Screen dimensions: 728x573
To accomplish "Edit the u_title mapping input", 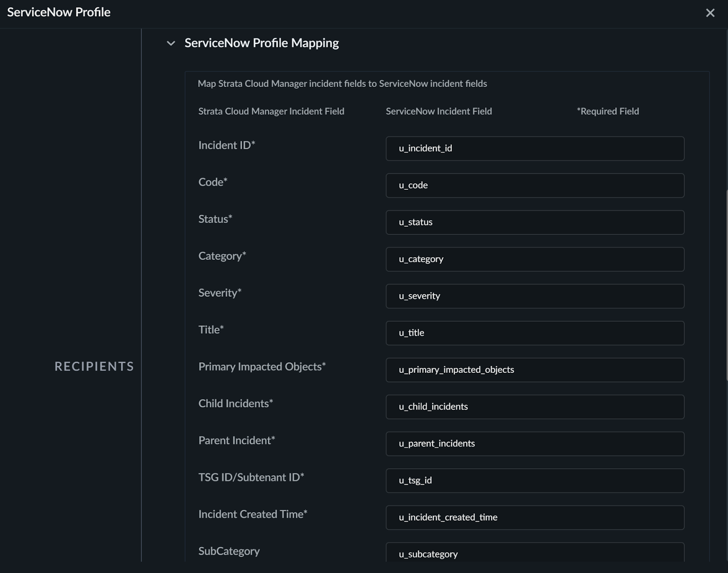I will point(535,333).
